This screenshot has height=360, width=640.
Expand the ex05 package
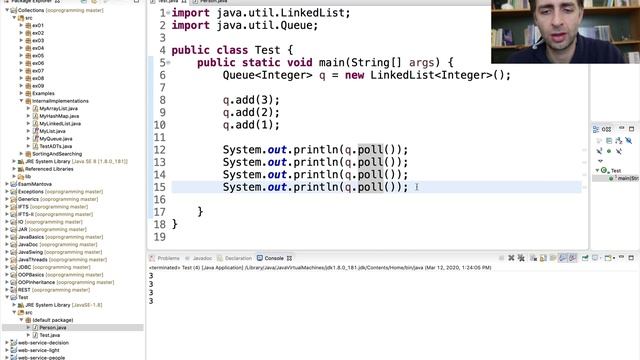click(21, 56)
